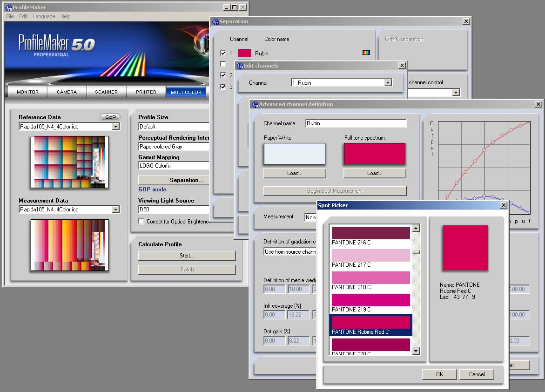Click the GOP mode link
This screenshot has width=545, height=392.
click(x=152, y=189)
